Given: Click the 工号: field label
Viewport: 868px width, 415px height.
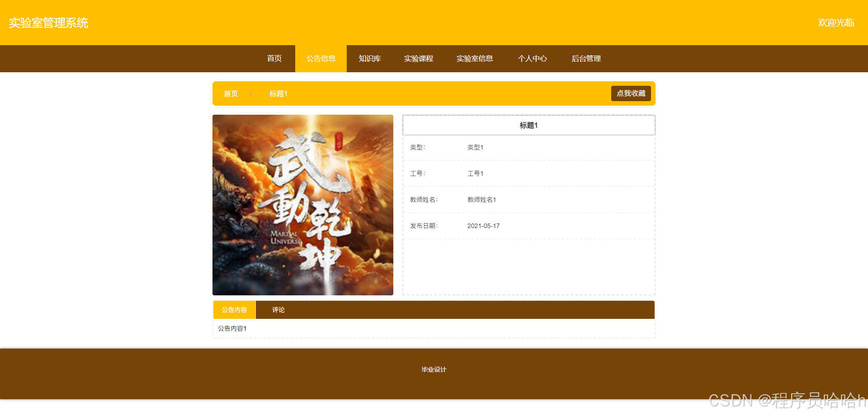Looking at the screenshot, I should [417, 173].
